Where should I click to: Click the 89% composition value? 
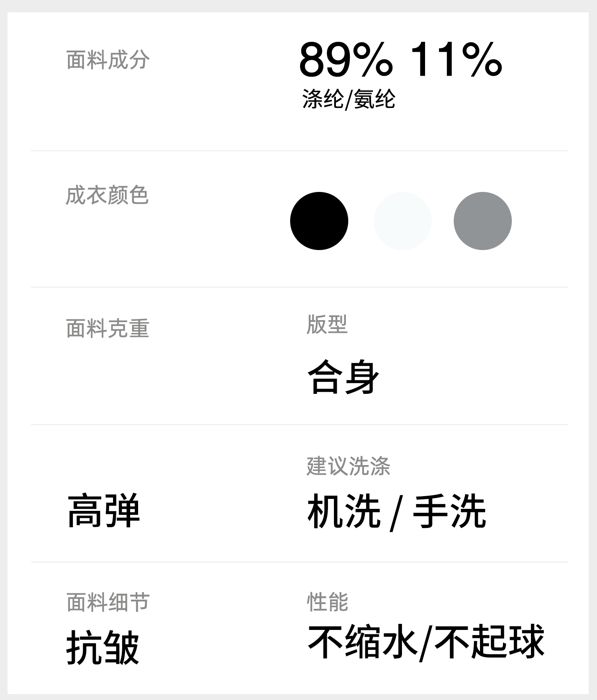pyautogui.click(x=346, y=60)
